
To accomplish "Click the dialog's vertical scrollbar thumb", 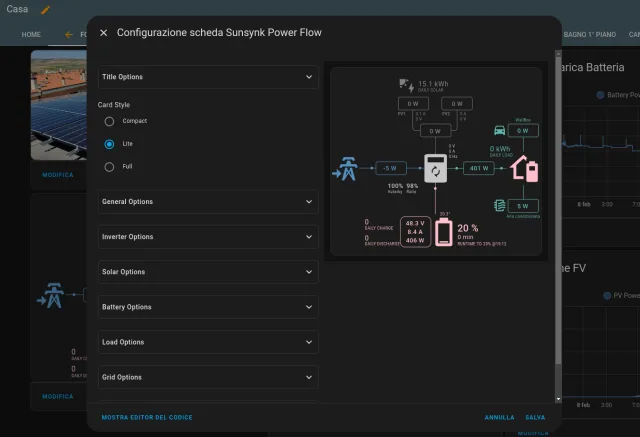I will coord(558,210).
